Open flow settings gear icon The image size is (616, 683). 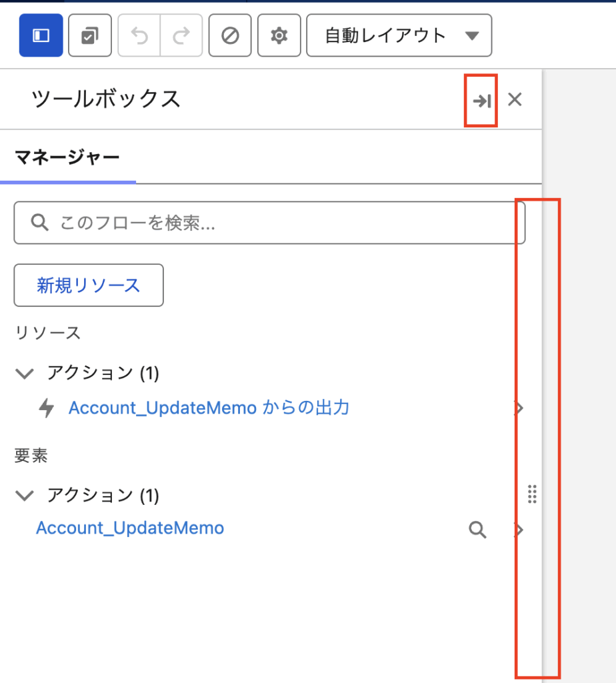(x=279, y=36)
